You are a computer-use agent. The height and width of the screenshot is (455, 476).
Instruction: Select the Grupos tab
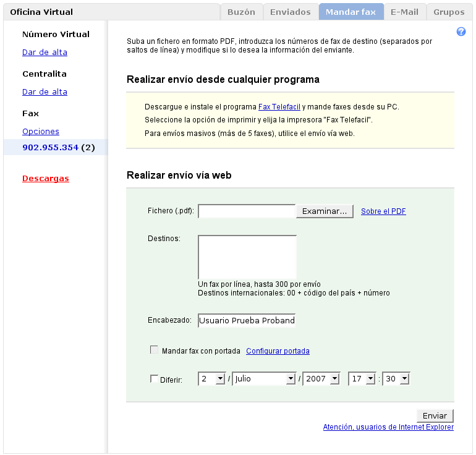449,12
